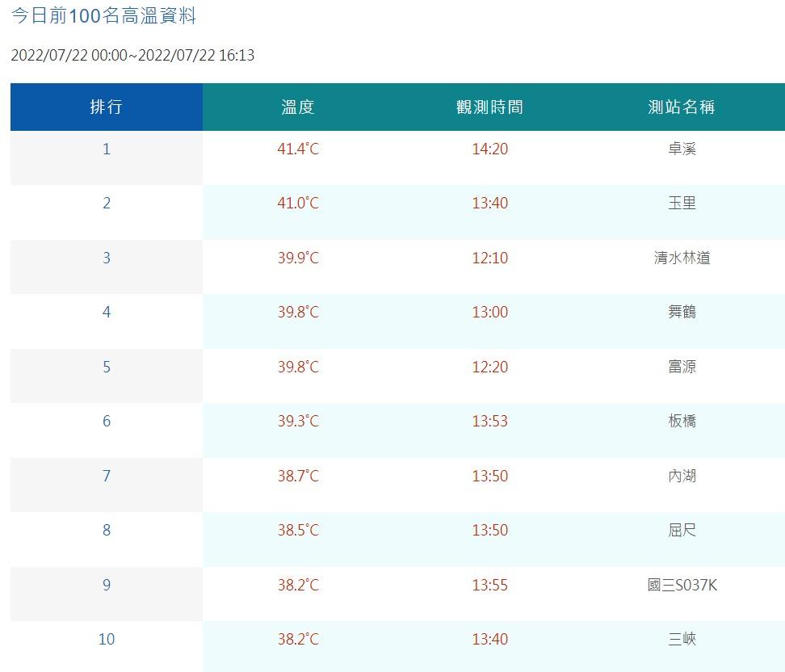Click the station name 清水林道
This screenshot has height=672, width=785.
tap(682, 258)
